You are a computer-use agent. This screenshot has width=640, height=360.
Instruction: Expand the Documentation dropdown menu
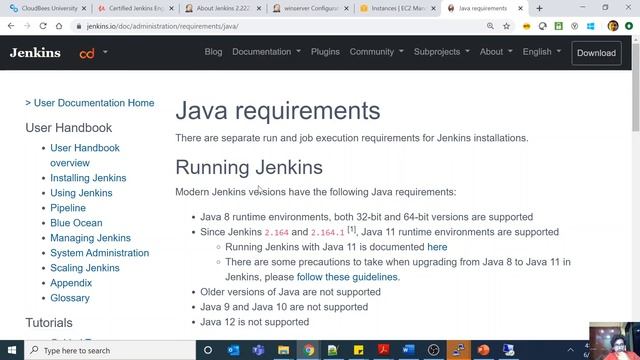(x=266, y=52)
